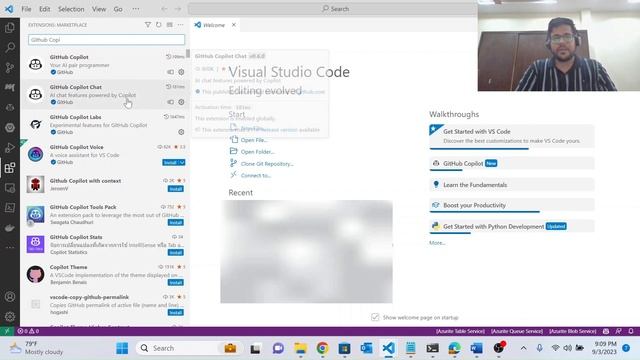The image size is (640, 360).
Task: Install GitHub Copilot Voice extension
Action: click(x=171, y=162)
